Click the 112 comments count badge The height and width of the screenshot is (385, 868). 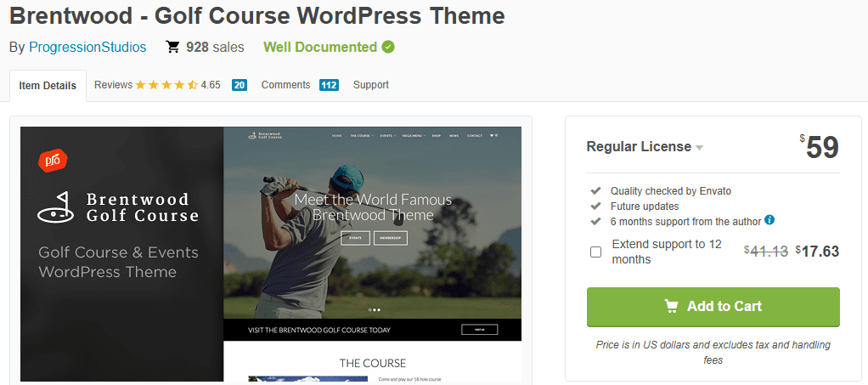click(329, 85)
